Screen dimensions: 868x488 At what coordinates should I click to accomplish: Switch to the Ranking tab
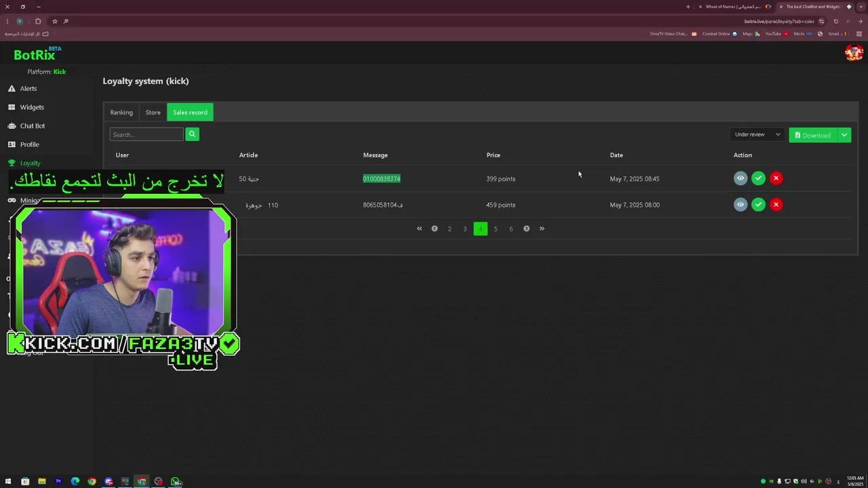point(121,113)
